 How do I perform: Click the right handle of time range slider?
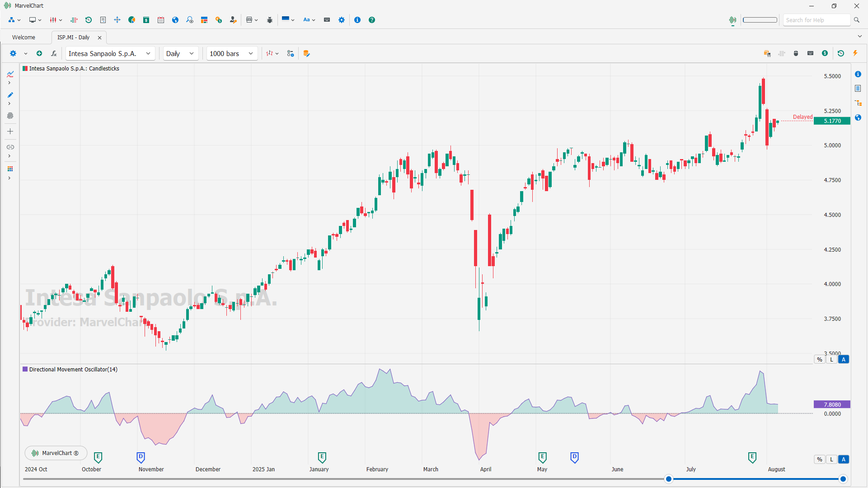point(843,479)
